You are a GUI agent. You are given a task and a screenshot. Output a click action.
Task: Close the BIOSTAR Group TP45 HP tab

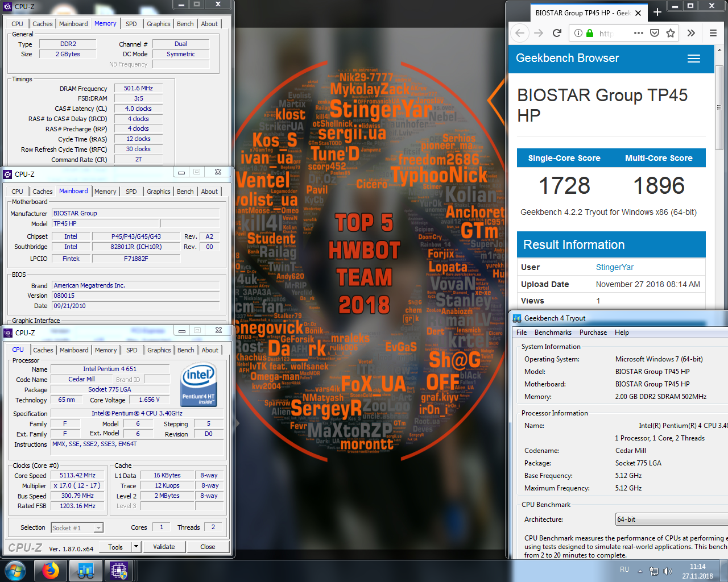[x=638, y=13]
